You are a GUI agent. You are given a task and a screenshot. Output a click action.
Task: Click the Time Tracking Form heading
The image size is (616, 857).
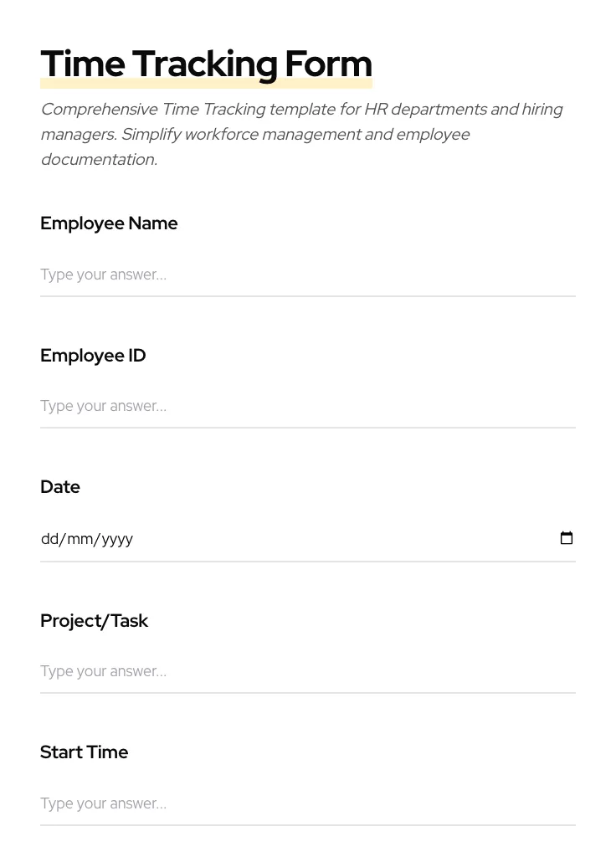pos(206,64)
